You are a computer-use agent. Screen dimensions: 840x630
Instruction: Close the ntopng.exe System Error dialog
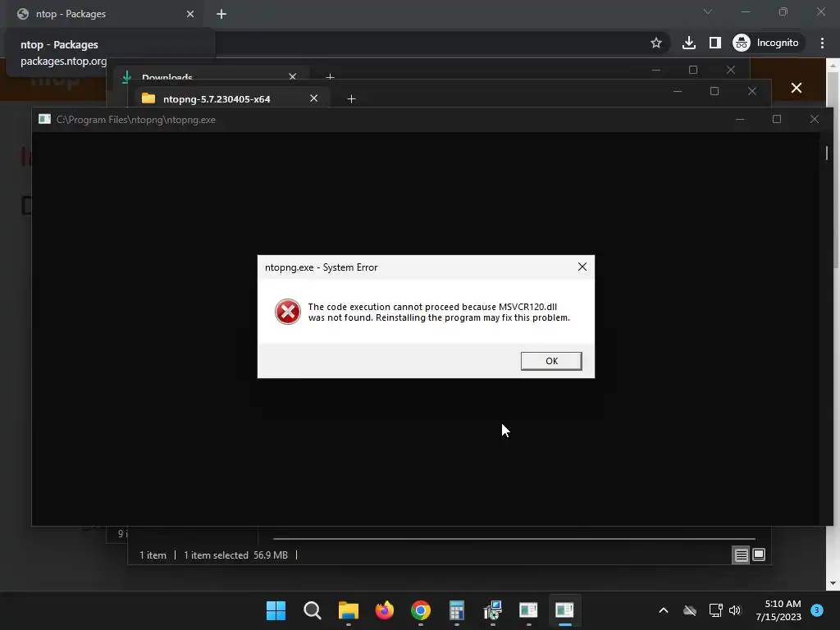click(x=582, y=267)
